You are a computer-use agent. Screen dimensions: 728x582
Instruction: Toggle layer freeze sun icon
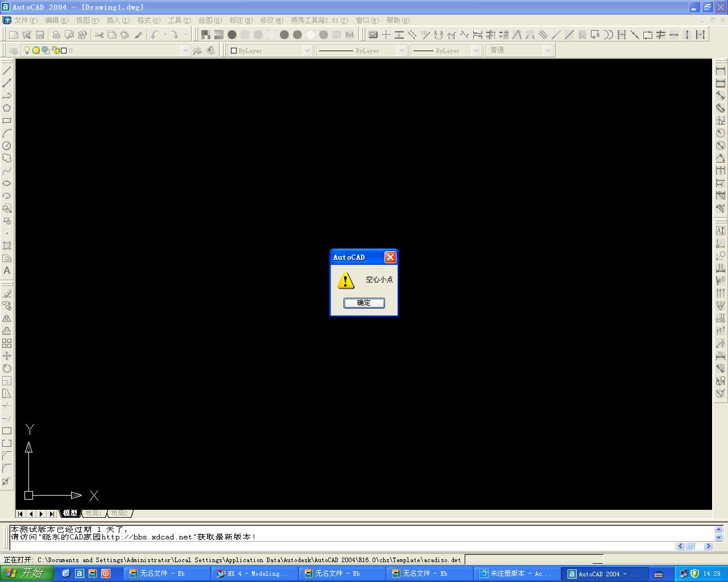click(36, 50)
